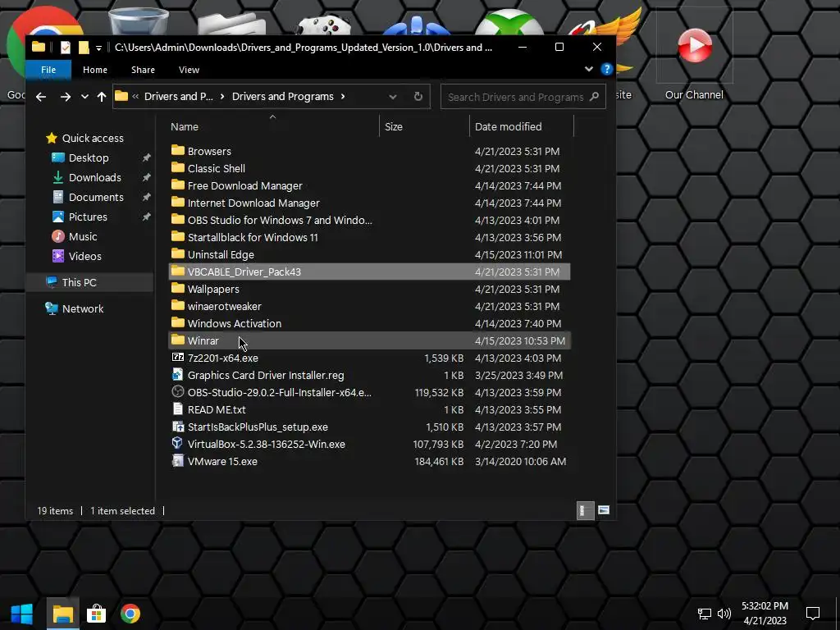Select the Internet Download Manager folder
Image resolution: width=840 pixels, height=630 pixels.
(370, 203)
